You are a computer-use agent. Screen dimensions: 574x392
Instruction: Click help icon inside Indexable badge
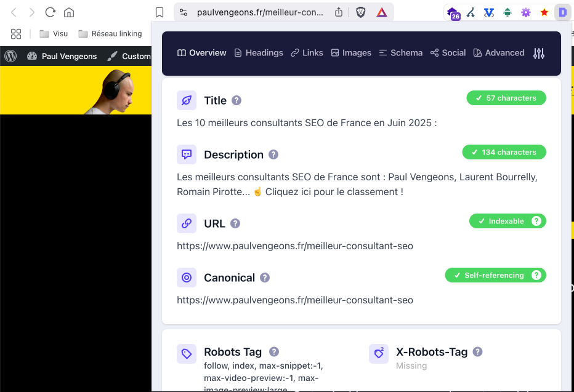[536, 221]
